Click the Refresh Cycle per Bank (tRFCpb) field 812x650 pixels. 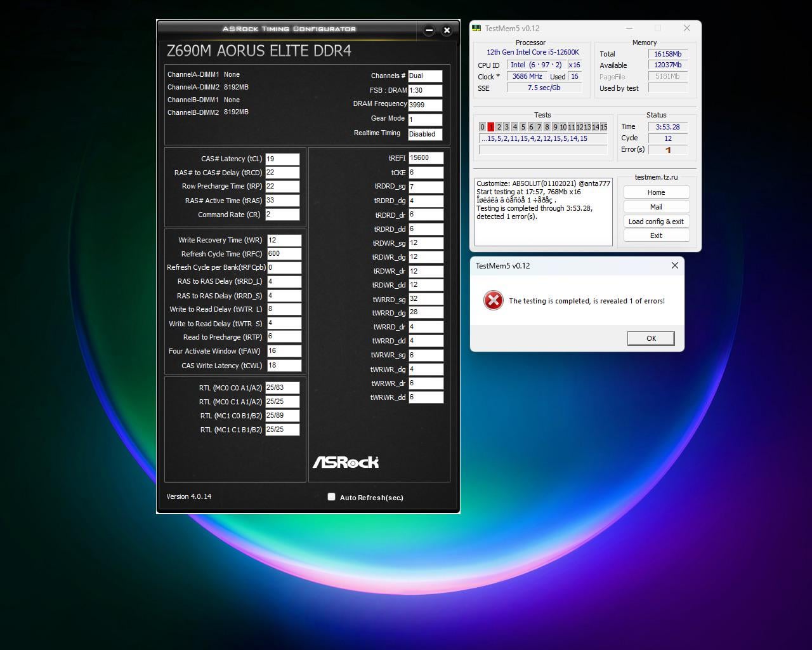point(284,268)
